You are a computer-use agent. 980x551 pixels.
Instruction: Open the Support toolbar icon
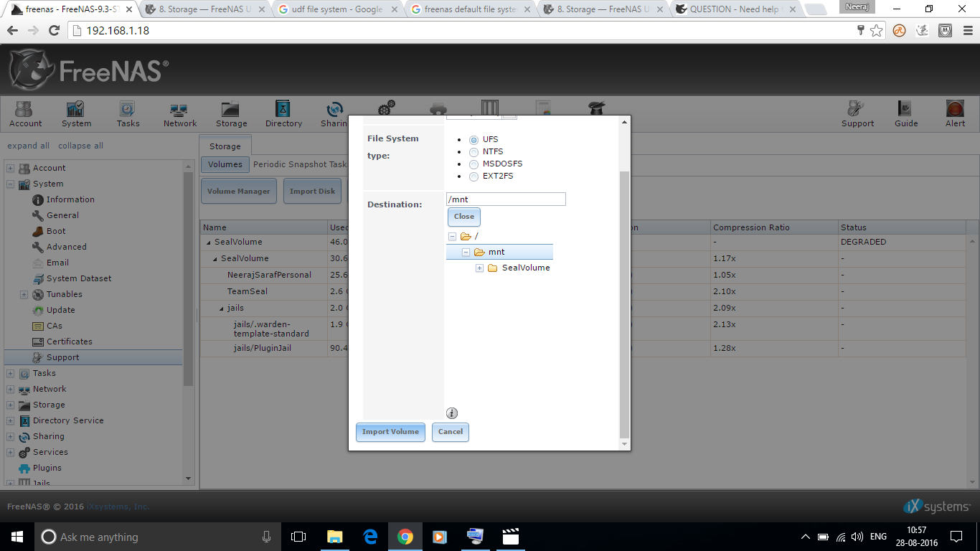(857, 113)
